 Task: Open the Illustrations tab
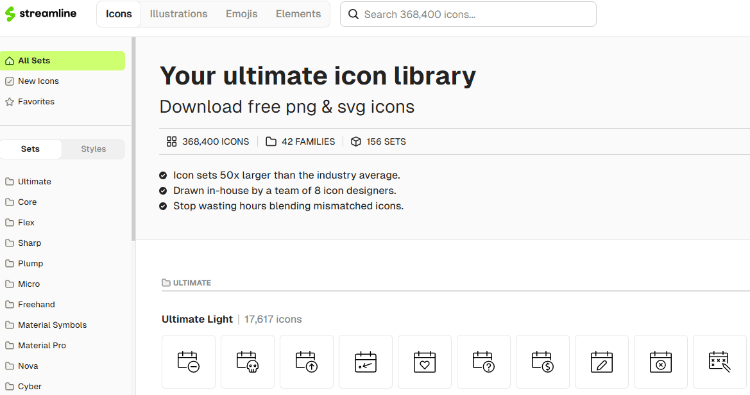(178, 14)
